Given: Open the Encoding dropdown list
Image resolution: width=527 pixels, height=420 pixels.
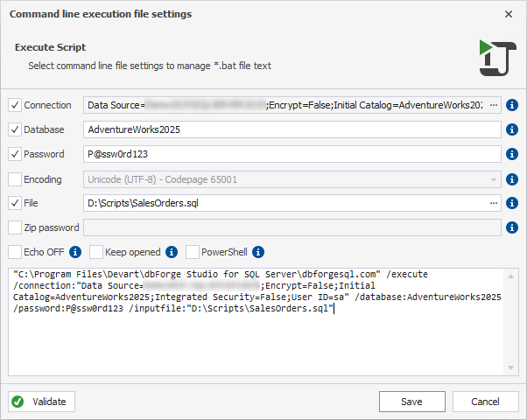Looking at the screenshot, I should tap(493, 179).
